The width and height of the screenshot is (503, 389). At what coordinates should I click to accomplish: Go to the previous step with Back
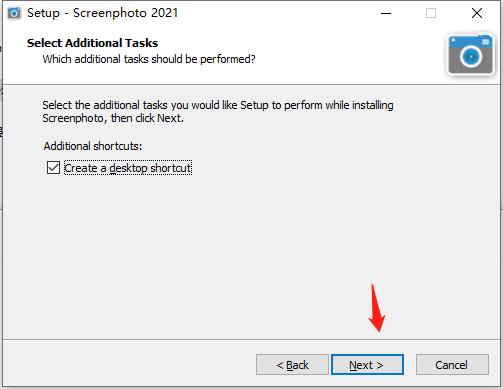[292, 365]
